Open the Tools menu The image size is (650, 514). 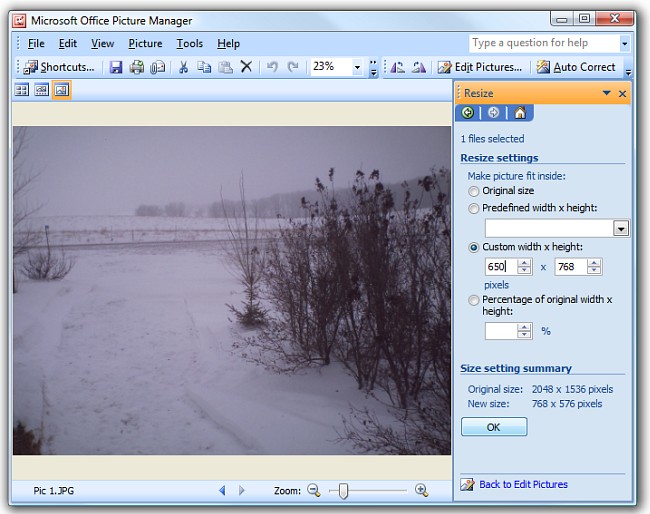pyautogui.click(x=189, y=44)
